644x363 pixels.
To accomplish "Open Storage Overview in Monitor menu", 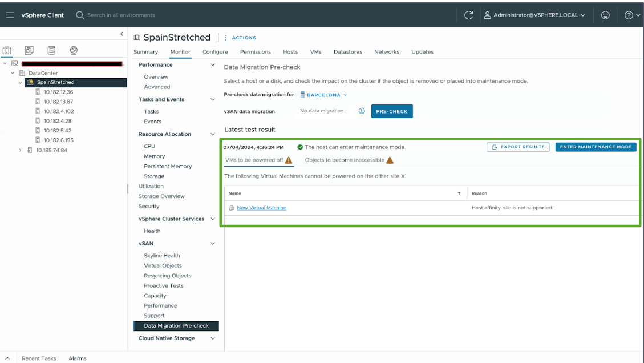I will coord(161,196).
